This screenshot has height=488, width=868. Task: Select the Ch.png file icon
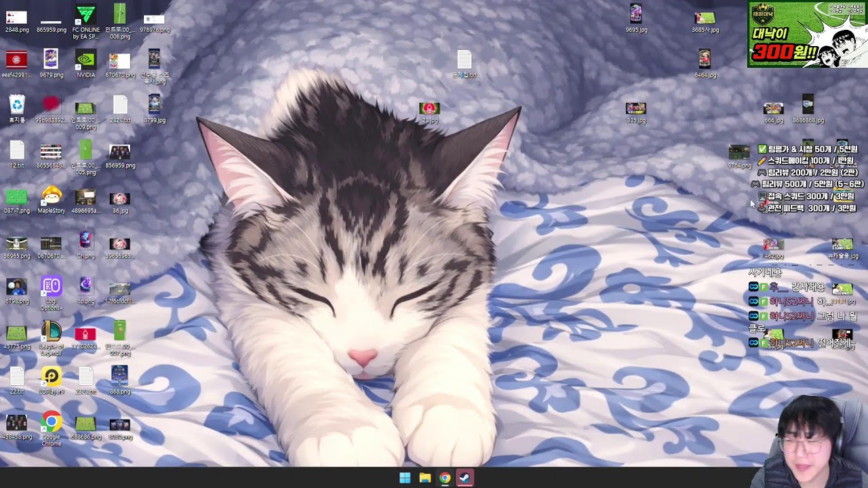[x=85, y=242]
